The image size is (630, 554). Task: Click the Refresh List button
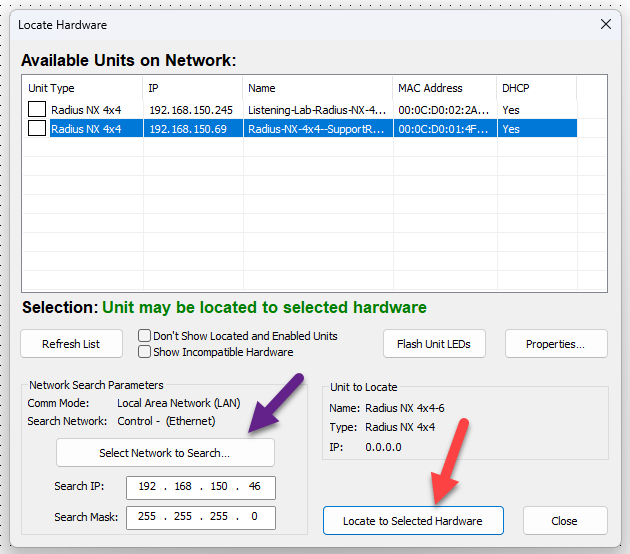pyautogui.click(x=71, y=344)
